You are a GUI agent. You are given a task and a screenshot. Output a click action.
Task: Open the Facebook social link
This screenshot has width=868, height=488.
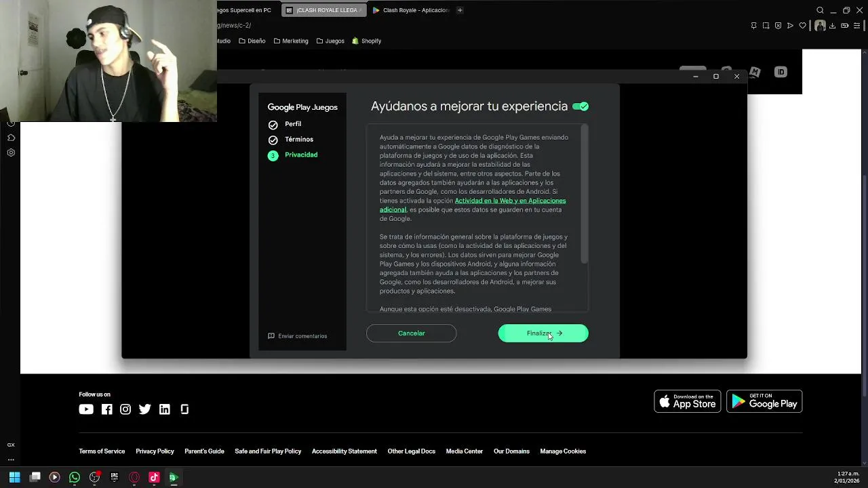tap(107, 409)
